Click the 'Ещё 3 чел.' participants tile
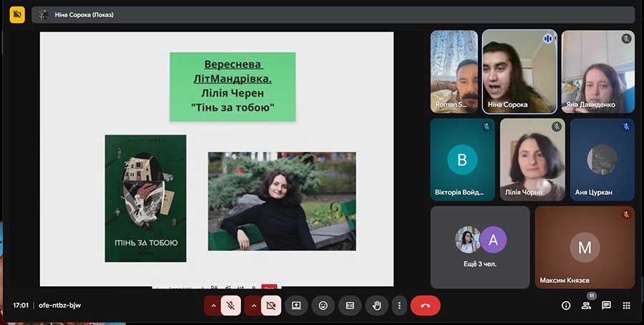This screenshot has height=325, width=644. coord(479,247)
